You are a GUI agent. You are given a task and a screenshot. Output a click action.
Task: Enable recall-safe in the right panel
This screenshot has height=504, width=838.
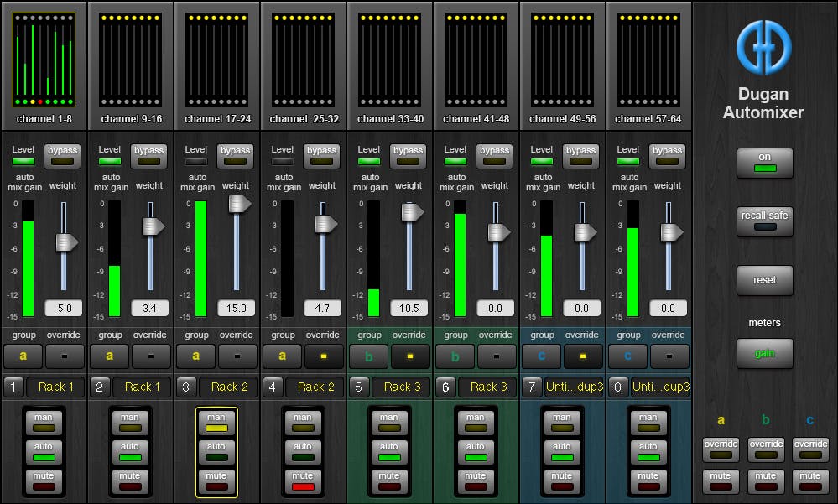click(764, 221)
